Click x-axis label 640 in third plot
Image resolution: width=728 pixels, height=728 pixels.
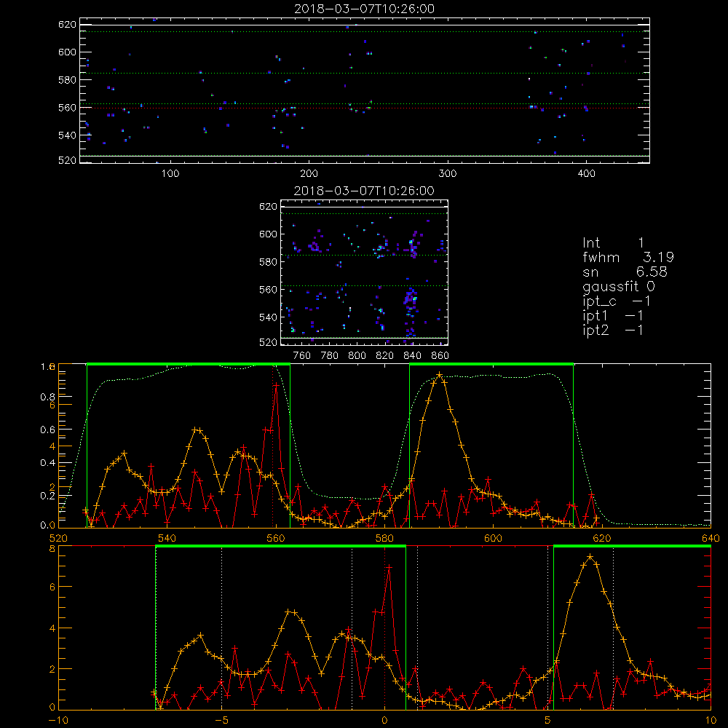pyautogui.click(x=711, y=538)
